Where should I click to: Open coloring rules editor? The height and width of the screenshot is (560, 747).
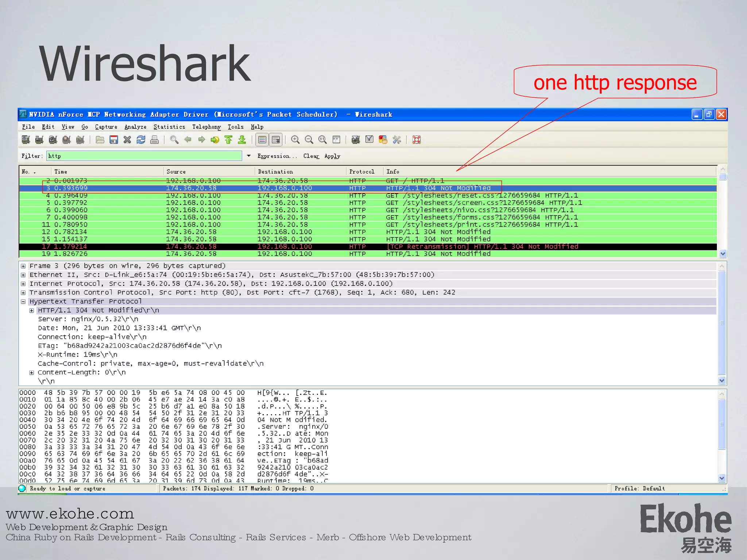tap(383, 140)
